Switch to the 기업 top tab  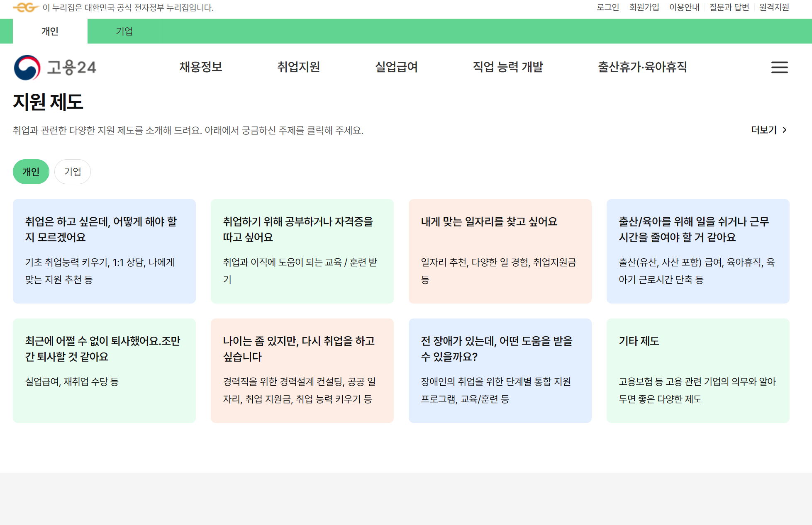(x=124, y=31)
